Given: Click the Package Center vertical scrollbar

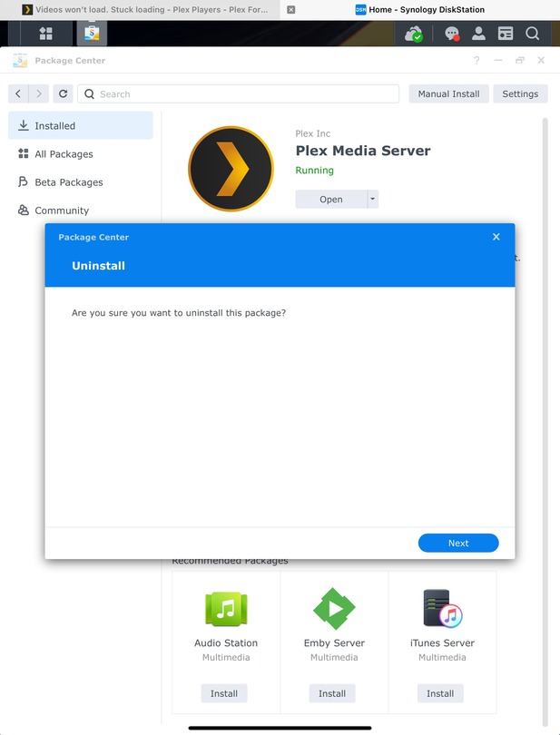Looking at the screenshot, I should 545,422.
